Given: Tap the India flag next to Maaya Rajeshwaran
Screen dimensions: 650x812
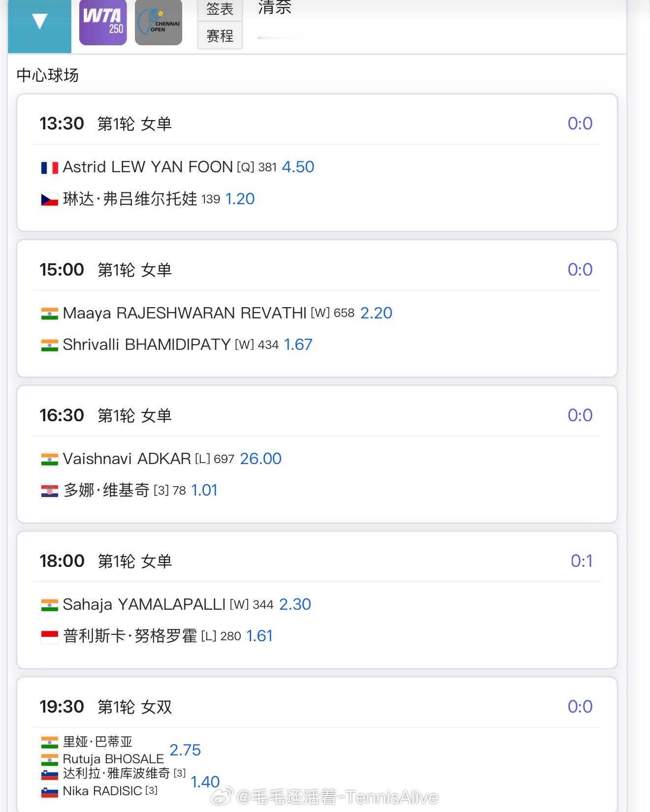Looking at the screenshot, I should click(x=49, y=313).
